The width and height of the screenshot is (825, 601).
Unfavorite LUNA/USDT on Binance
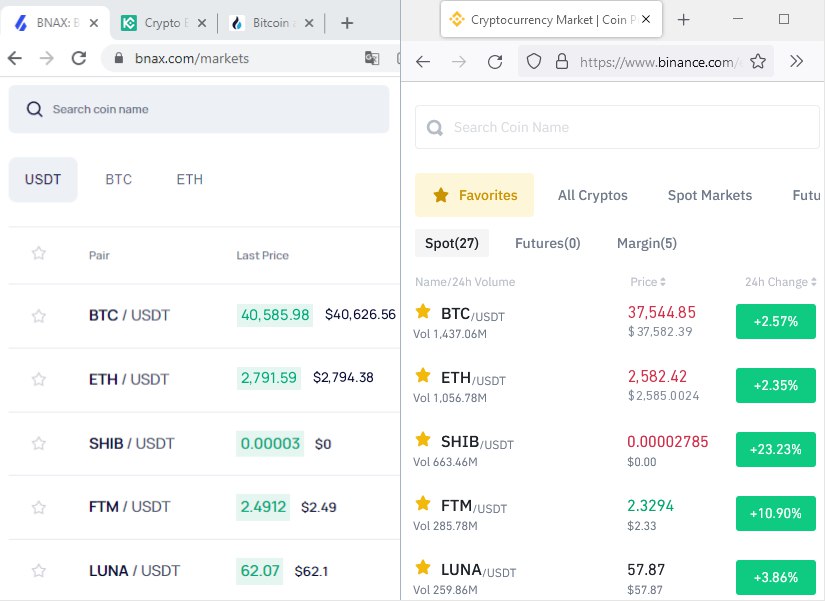[x=423, y=567]
